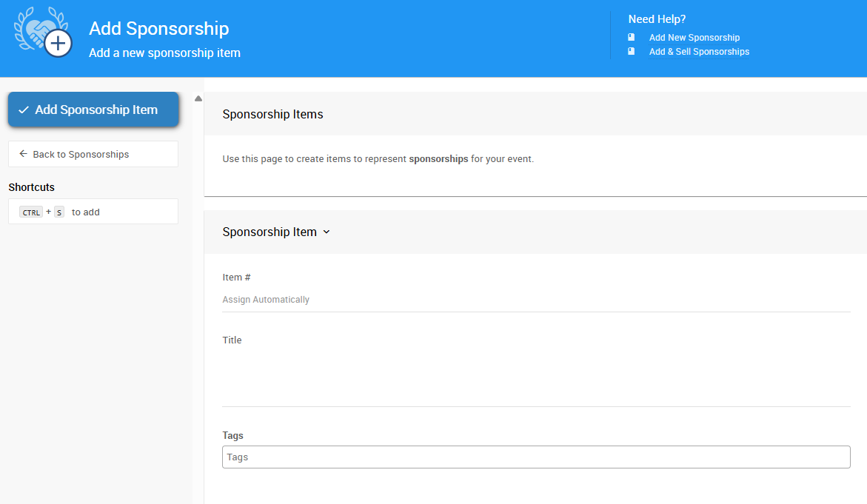
Task: Open the Add & Sell Sponsorships help link
Action: 699,51
